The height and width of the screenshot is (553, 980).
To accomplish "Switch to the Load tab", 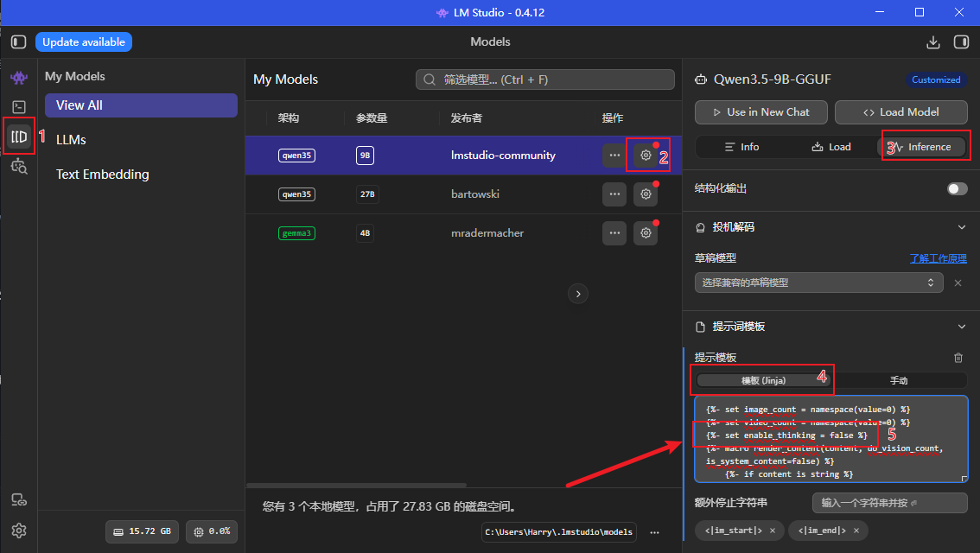I will pyautogui.click(x=831, y=147).
